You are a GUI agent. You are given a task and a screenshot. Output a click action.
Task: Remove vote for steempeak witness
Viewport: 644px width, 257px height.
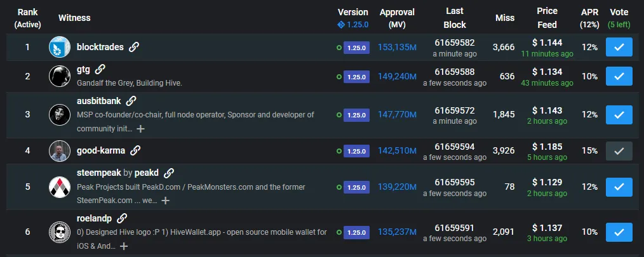[619, 187]
